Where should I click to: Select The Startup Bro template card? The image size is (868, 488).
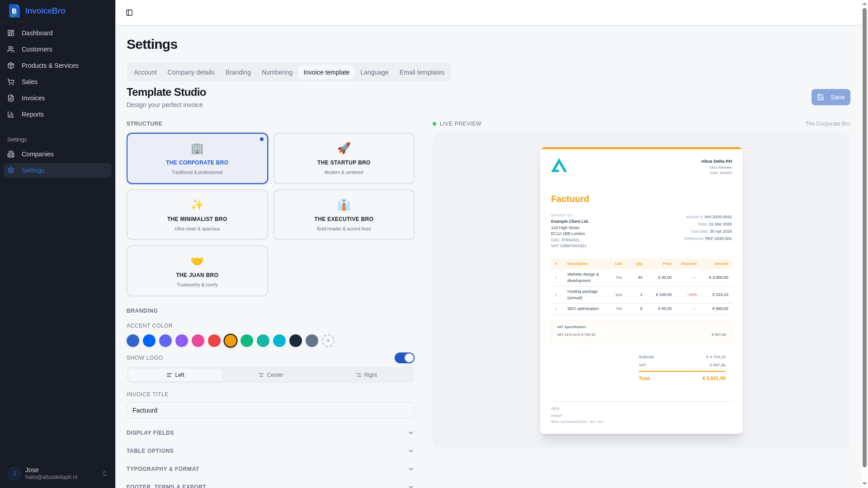(x=344, y=158)
